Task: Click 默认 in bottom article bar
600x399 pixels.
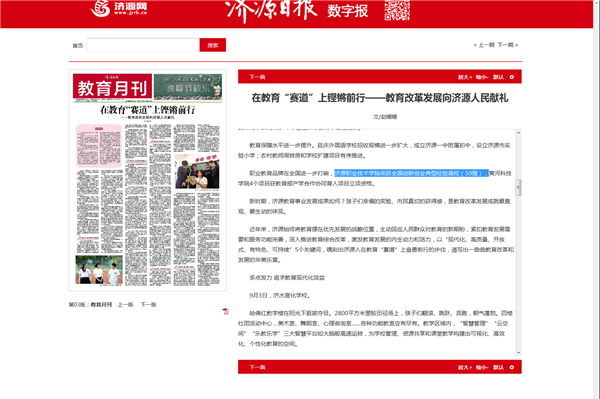Action: (x=498, y=368)
